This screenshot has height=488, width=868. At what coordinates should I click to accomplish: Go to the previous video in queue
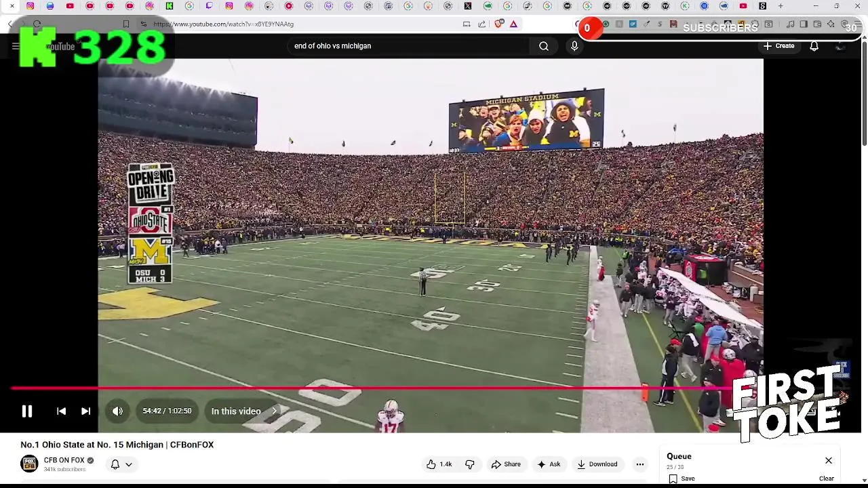coord(61,411)
